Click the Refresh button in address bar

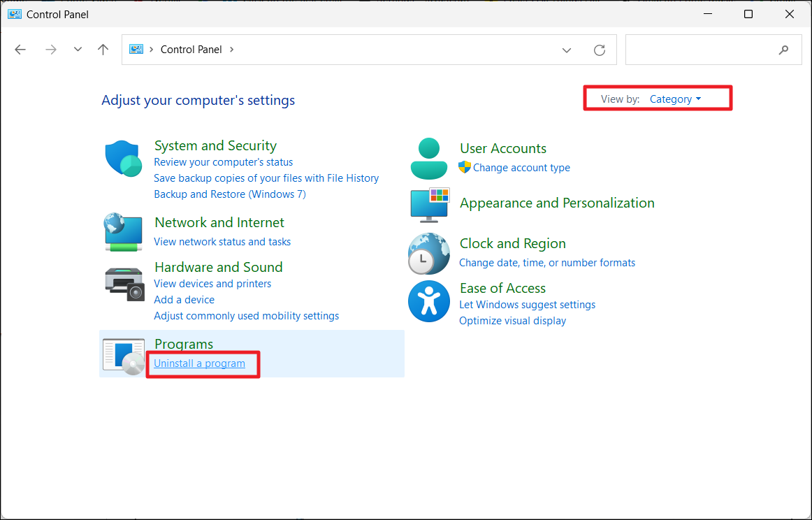[x=599, y=50]
